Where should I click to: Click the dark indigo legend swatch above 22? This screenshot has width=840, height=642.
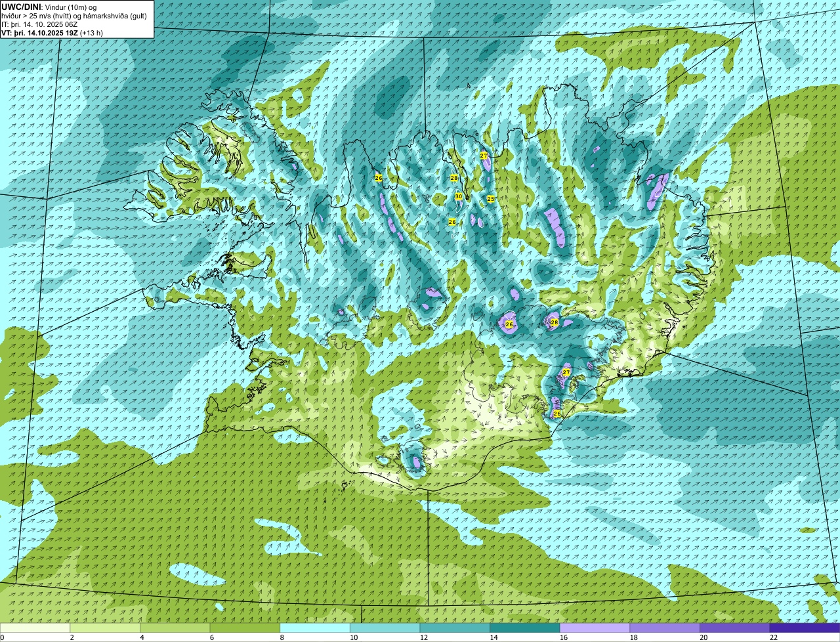805,628
